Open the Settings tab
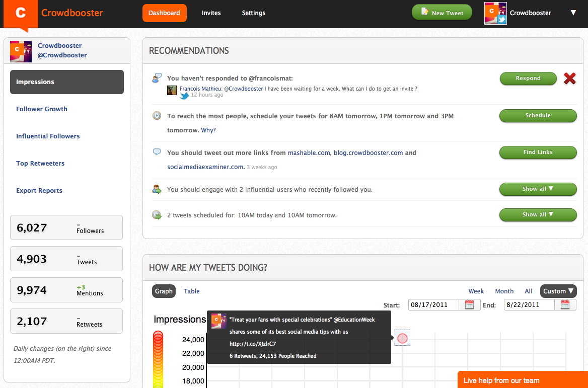This screenshot has width=588, height=388. pyautogui.click(x=254, y=13)
